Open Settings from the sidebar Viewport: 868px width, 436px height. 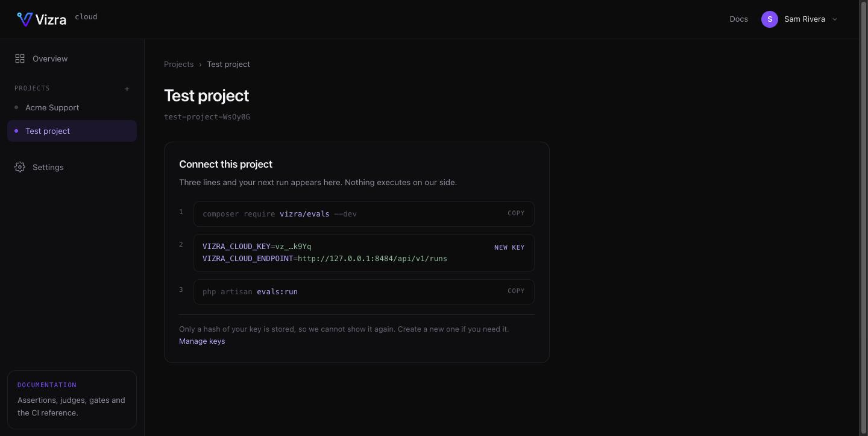(x=72, y=167)
